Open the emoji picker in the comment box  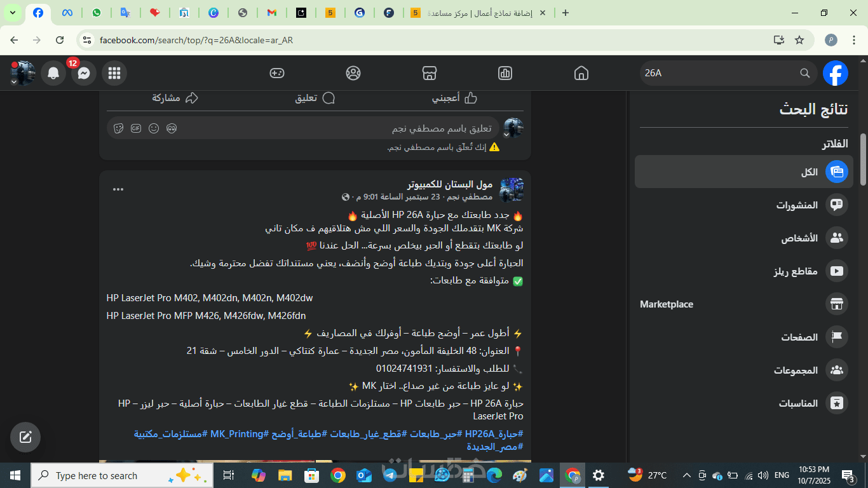click(154, 128)
